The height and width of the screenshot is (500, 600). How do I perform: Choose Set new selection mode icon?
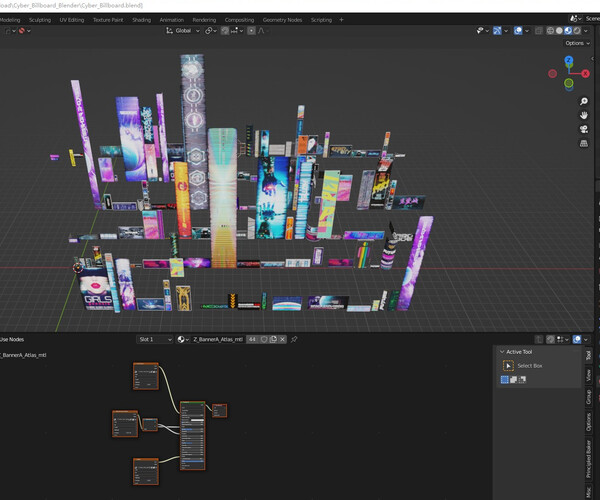(505, 379)
